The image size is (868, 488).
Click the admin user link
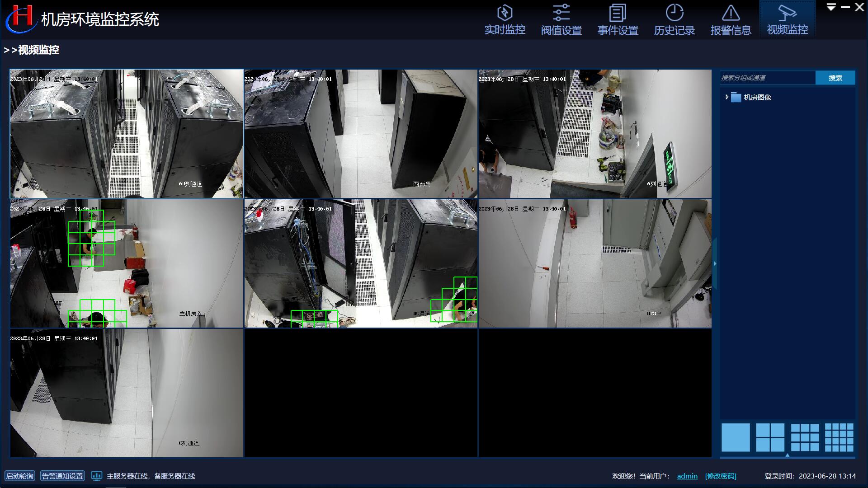(x=687, y=476)
